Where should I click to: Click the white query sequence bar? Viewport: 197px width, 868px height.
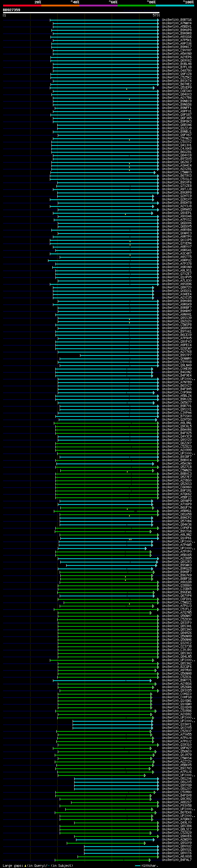pos(81,12)
